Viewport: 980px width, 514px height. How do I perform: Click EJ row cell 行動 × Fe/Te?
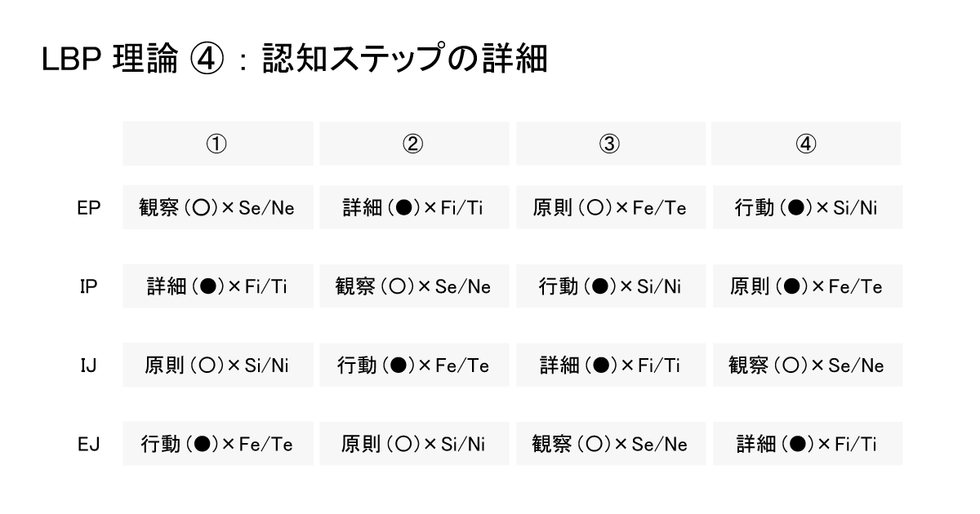(218, 444)
